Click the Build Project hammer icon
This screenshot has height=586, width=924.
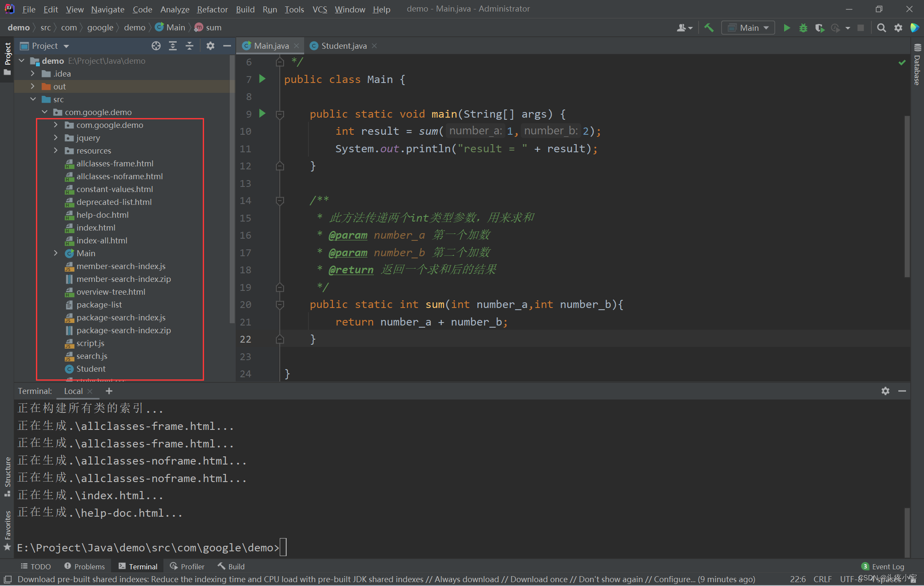click(709, 28)
